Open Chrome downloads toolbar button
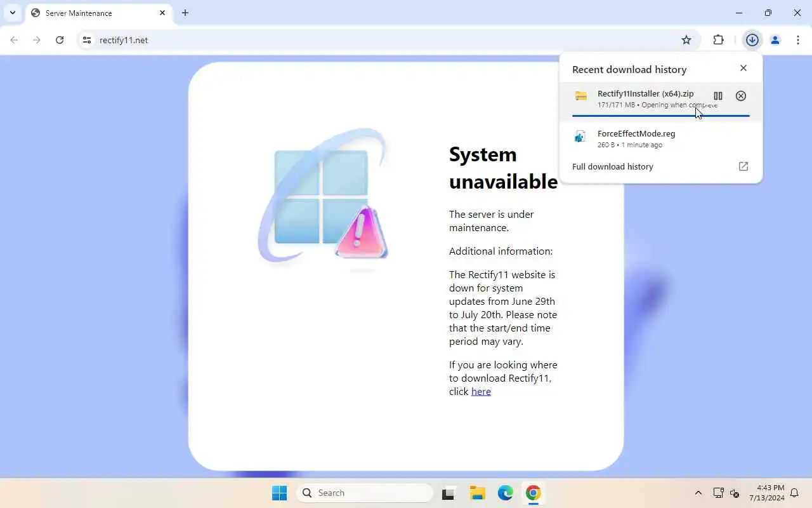 coord(752,40)
